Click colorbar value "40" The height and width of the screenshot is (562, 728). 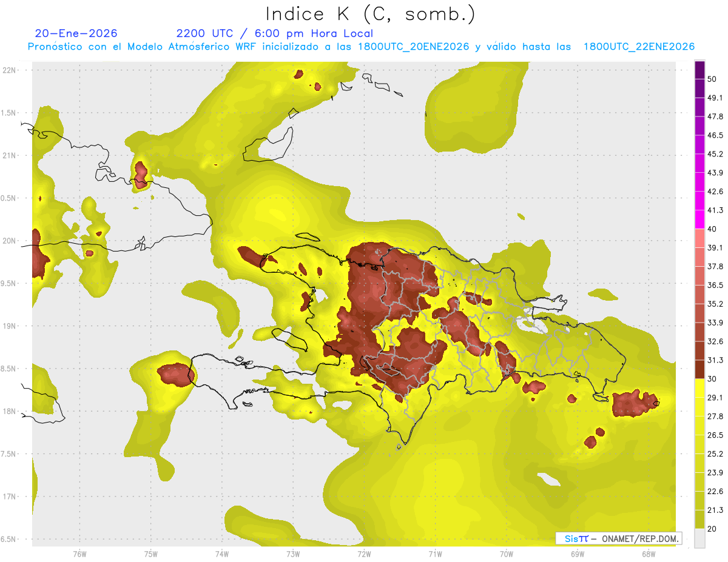point(712,229)
